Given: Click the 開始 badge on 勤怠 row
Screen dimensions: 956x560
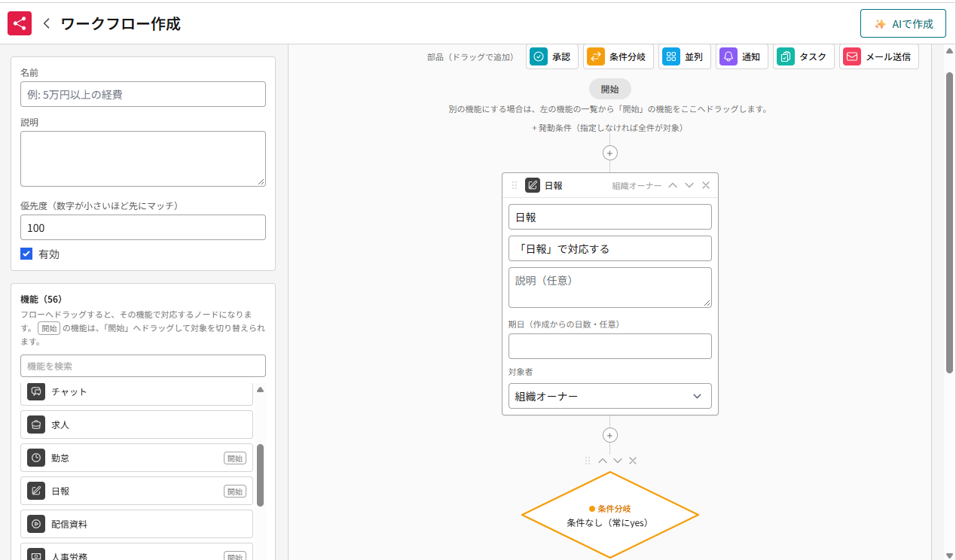Looking at the screenshot, I should 235,458.
